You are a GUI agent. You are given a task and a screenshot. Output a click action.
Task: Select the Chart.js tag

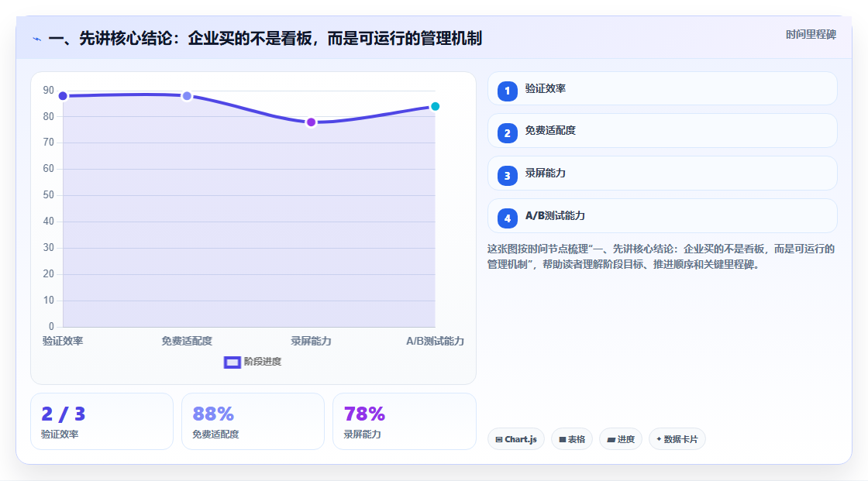click(516, 439)
